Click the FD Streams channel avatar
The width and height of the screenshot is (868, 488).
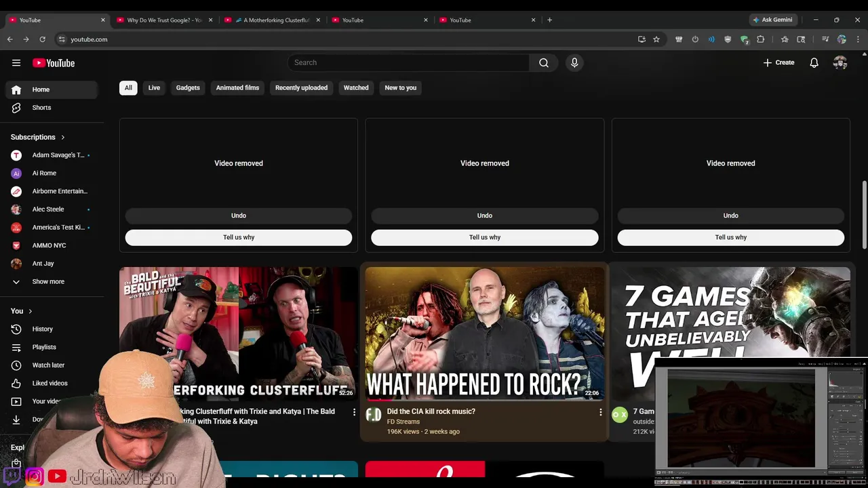tap(374, 415)
